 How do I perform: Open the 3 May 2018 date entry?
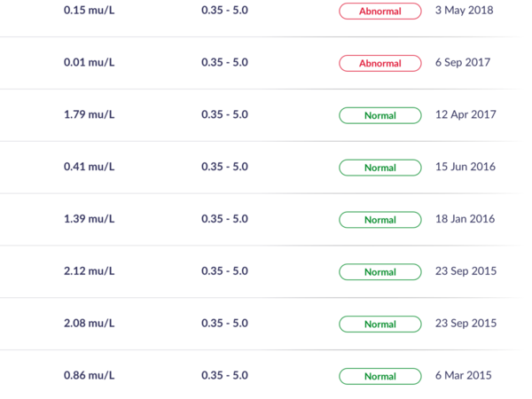(x=464, y=10)
